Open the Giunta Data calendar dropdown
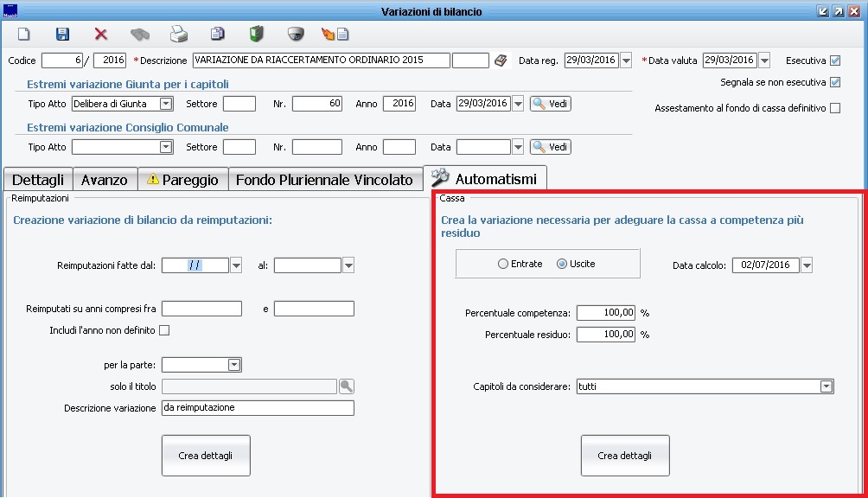 (x=518, y=104)
